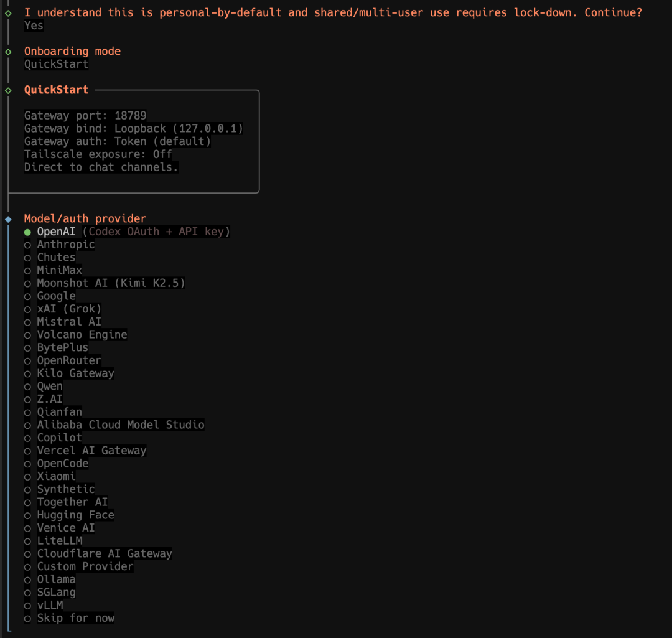Select the Together AI provider
The height and width of the screenshot is (638, 672).
(x=72, y=502)
